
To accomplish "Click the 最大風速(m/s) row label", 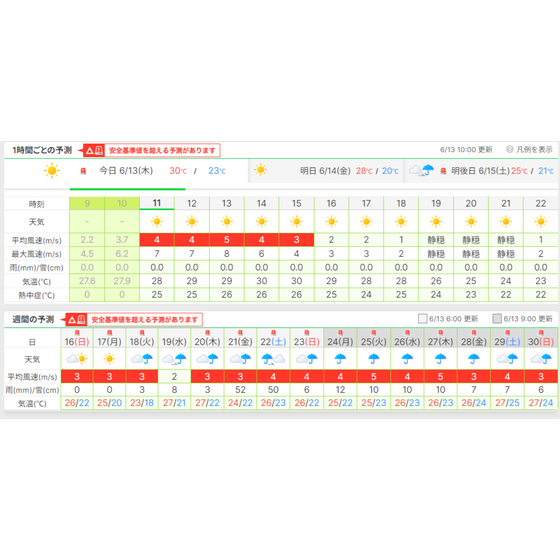I will [36, 254].
